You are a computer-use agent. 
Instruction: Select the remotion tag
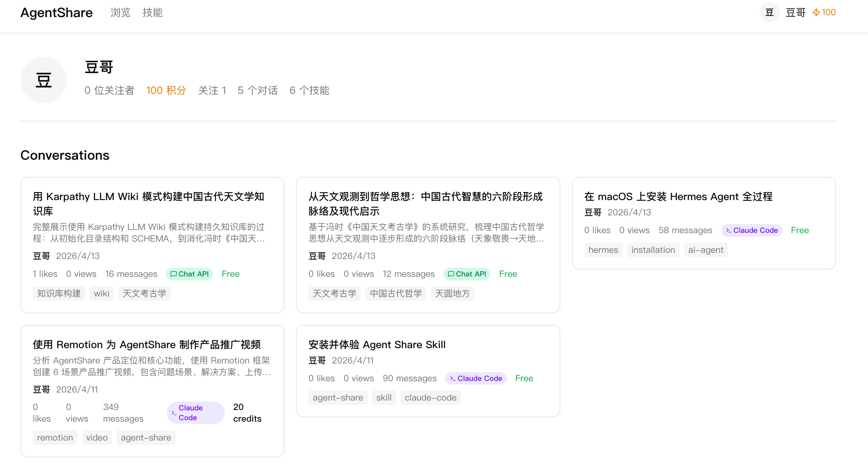55,438
